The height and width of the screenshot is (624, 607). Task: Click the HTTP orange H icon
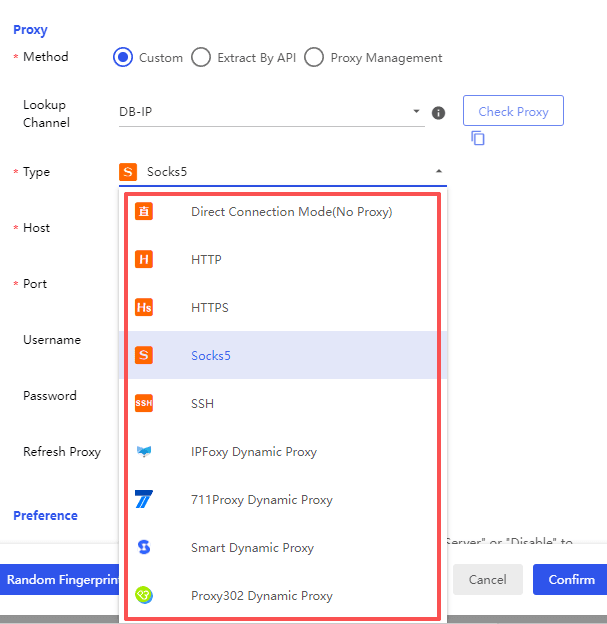pyautogui.click(x=144, y=259)
